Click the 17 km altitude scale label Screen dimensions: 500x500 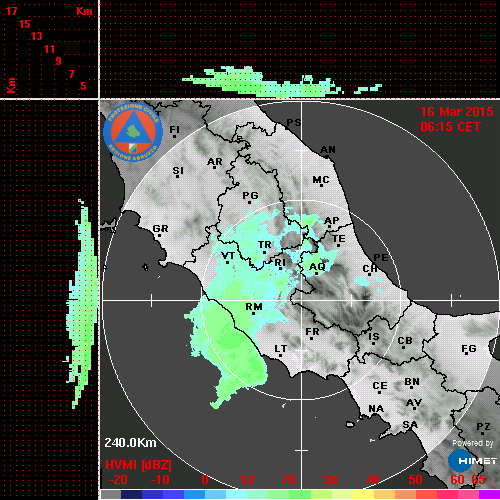point(11,11)
